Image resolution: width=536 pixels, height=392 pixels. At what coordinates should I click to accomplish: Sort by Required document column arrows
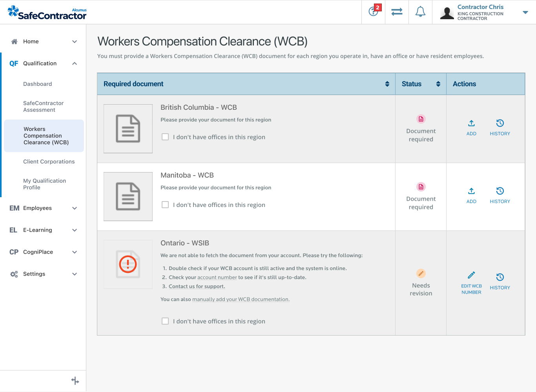click(x=387, y=84)
